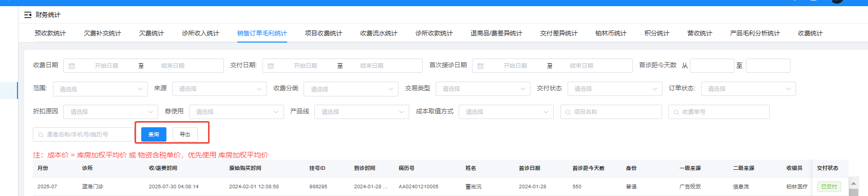This screenshot has height=196, width=868.
Task: Click search icon in patient name field
Action: 41,135
